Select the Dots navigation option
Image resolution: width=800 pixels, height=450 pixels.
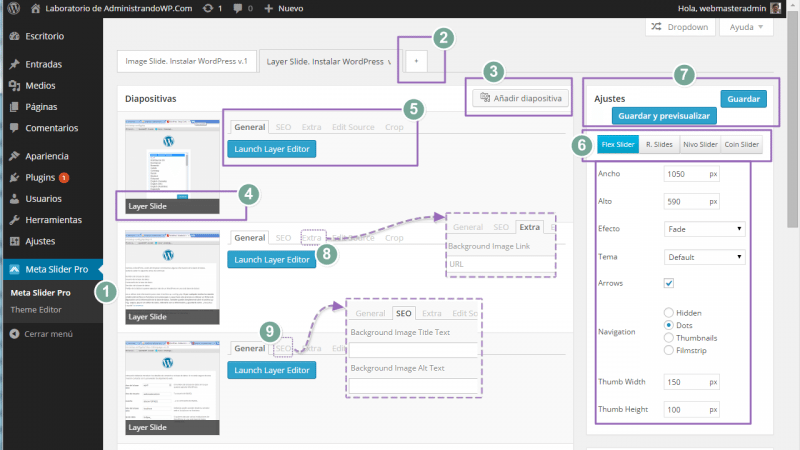tap(668, 325)
